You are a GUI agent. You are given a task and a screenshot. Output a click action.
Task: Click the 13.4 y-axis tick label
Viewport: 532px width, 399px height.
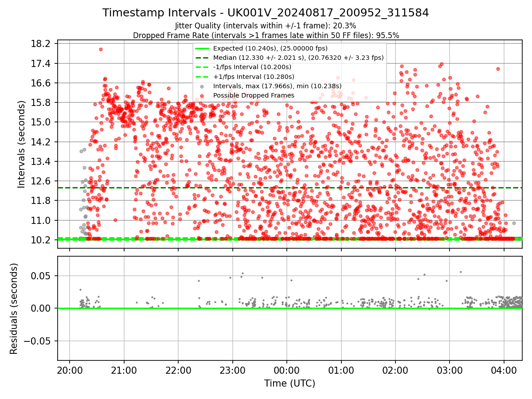coord(41,161)
